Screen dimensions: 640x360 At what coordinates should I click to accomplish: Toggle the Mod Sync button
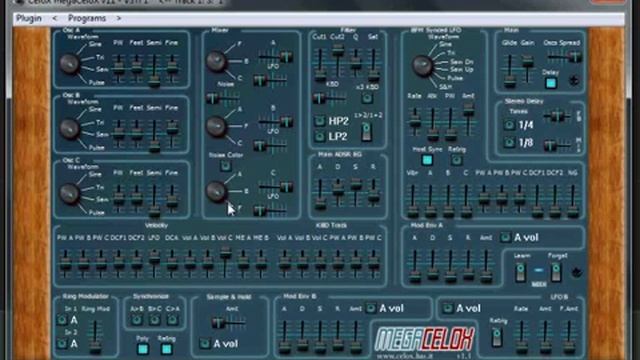[427, 160]
